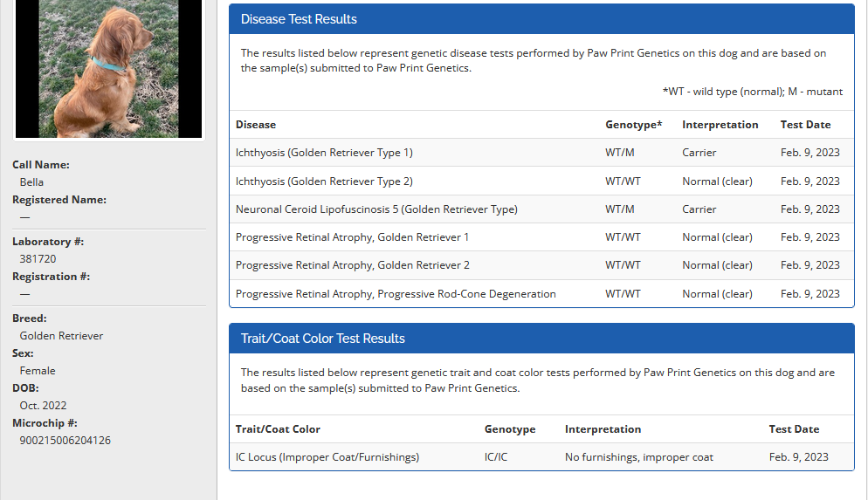Click the Genotype* column header in disease table
The image size is (868, 500).
click(x=633, y=125)
